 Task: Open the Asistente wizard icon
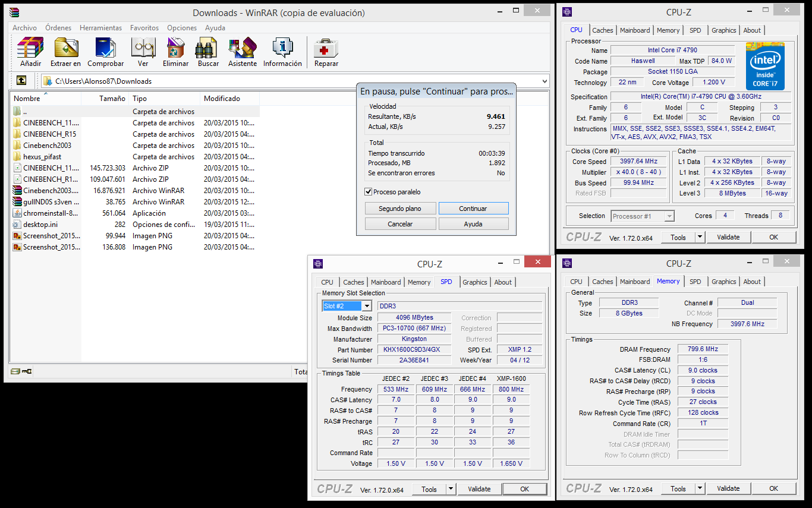243,48
